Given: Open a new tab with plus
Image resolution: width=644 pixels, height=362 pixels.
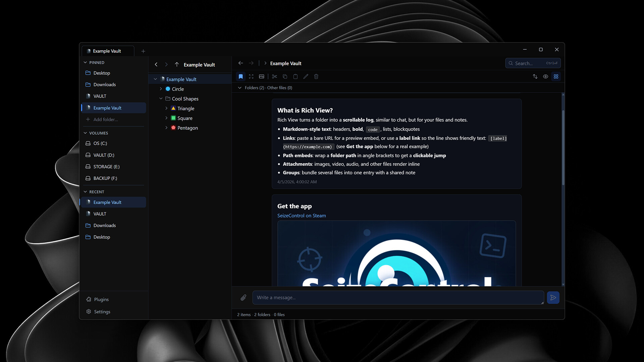Looking at the screenshot, I should pyautogui.click(x=143, y=51).
